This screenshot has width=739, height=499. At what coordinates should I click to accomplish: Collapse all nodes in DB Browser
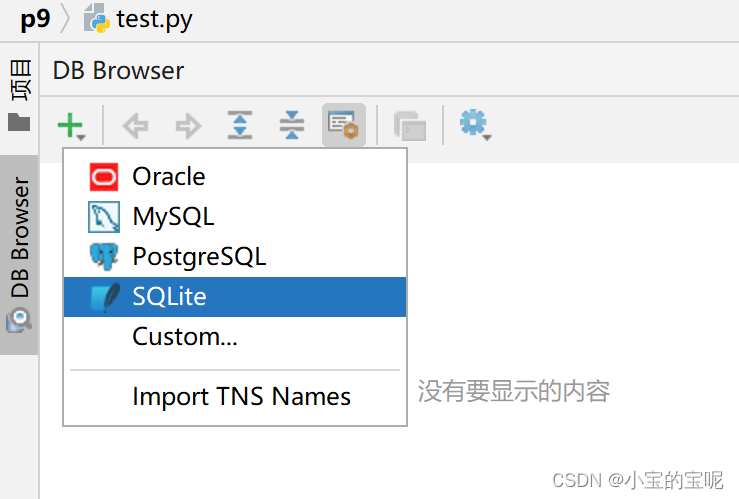pos(292,125)
